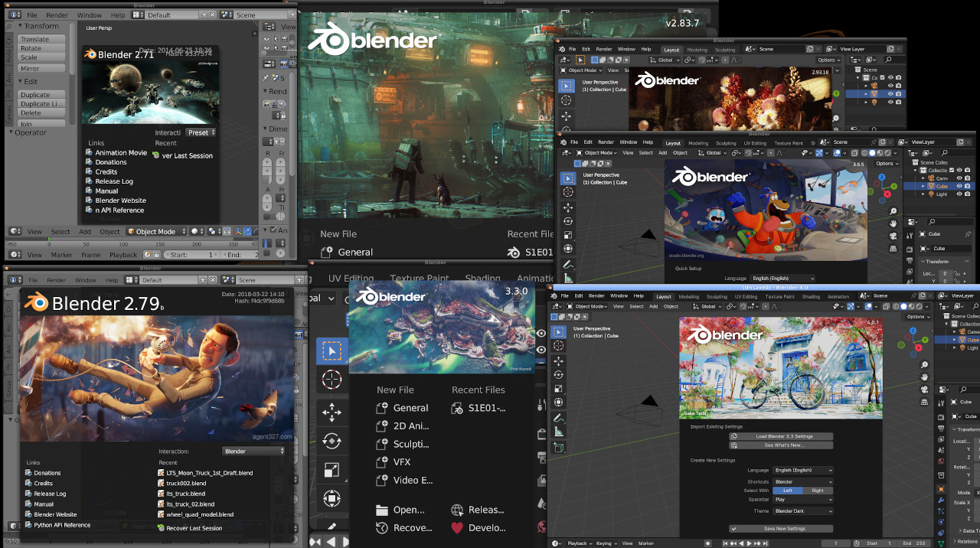Viewport: 980px width, 548px height.
Task: Click the End frame field showing 250
Action: tap(920, 543)
